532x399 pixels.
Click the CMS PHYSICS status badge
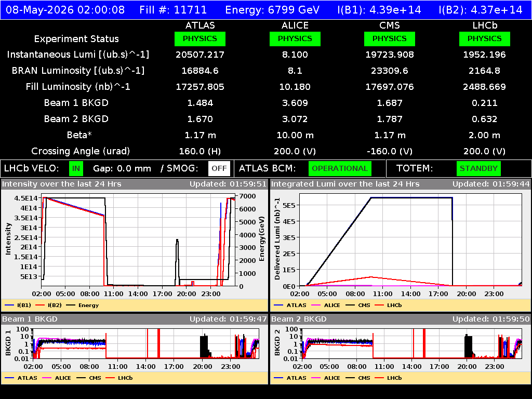tap(390, 38)
